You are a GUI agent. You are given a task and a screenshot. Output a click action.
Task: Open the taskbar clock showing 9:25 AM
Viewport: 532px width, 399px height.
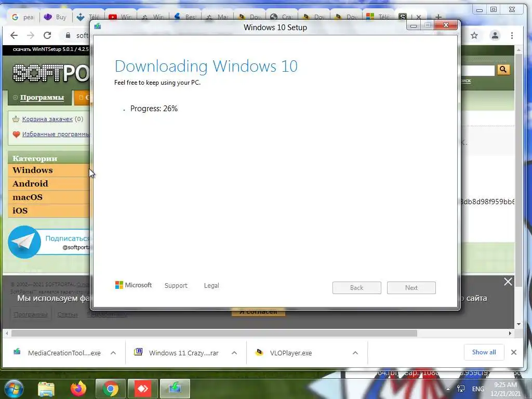click(506, 389)
